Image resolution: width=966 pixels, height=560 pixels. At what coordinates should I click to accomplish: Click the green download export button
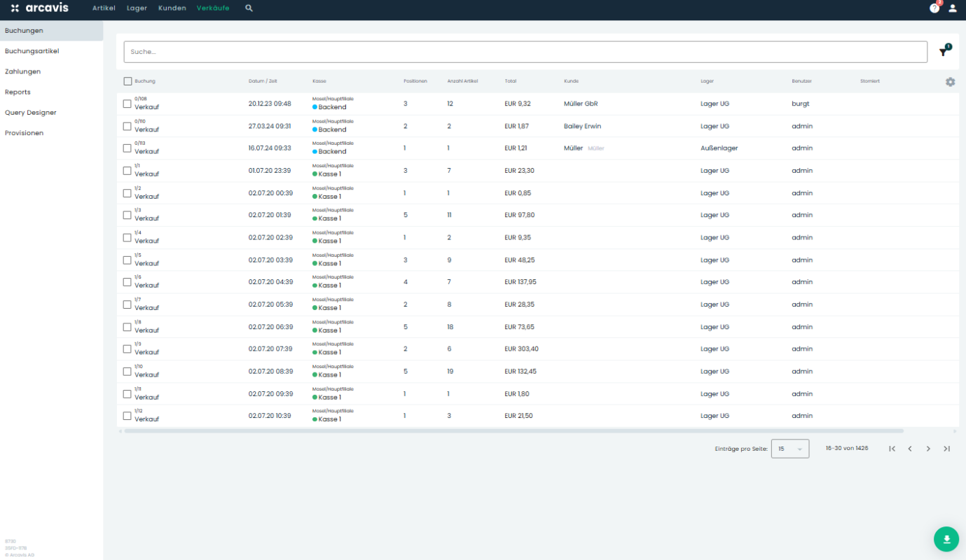point(946,538)
